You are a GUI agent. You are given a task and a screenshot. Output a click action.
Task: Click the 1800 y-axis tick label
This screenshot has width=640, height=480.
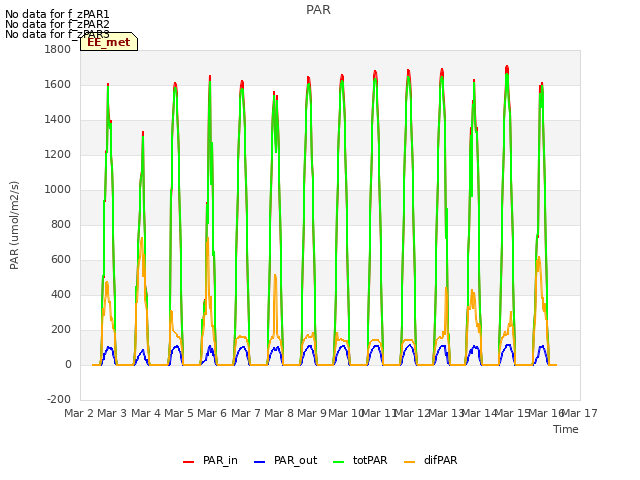58,49
